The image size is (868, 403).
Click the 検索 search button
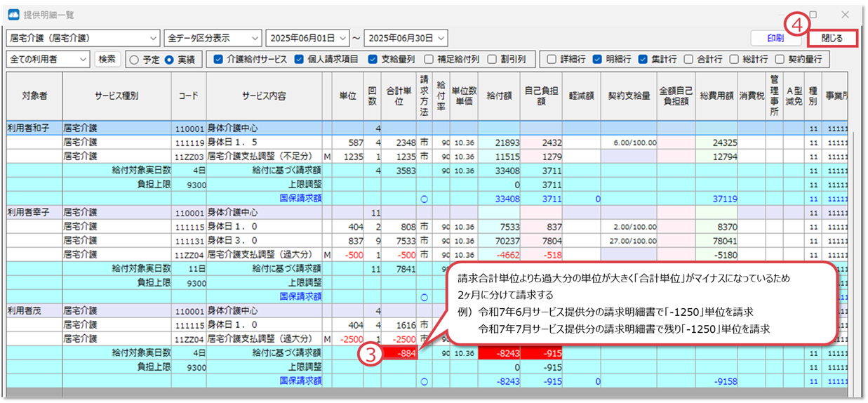click(x=107, y=60)
